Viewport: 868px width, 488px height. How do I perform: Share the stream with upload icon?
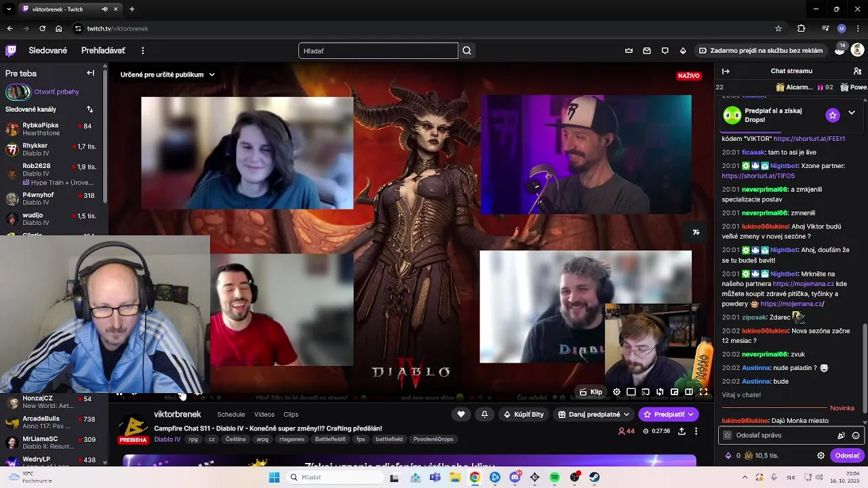coord(681,431)
